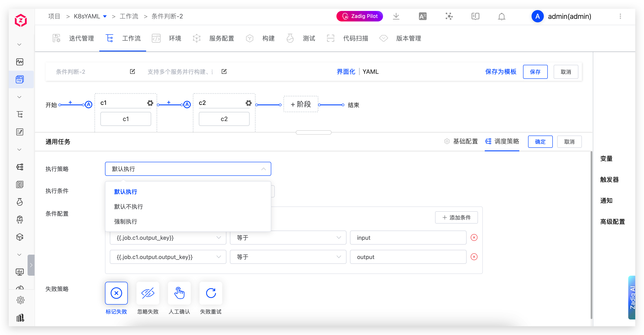The height and width of the screenshot is (335, 644).
Task: Delete the 'input' condition row
Action: [x=474, y=237]
